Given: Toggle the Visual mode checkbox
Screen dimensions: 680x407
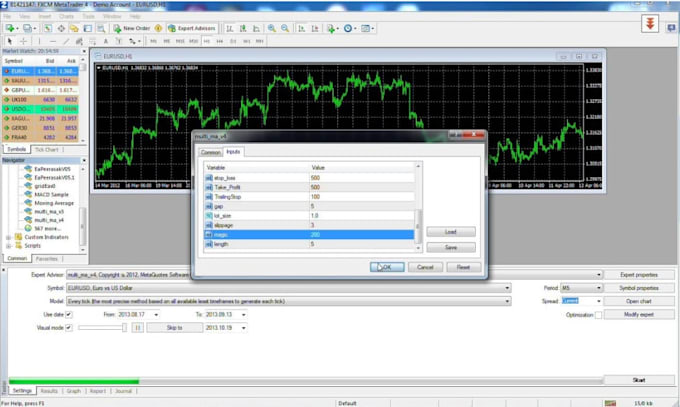Looking at the screenshot, I should pyautogui.click(x=69, y=328).
